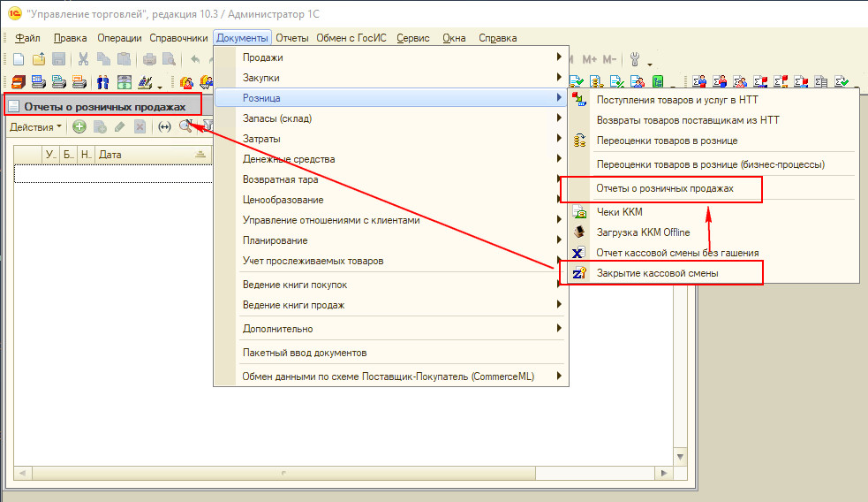Open dropdown arrow next to wrench icon
This screenshot has height=502, width=868.
[x=650, y=64]
